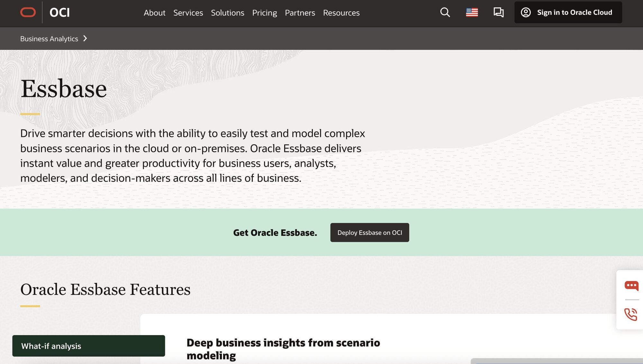Image resolution: width=643 pixels, height=364 pixels.
Task: Expand the breadcrumb chevron arrow
Action: click(x=85, y=39)
